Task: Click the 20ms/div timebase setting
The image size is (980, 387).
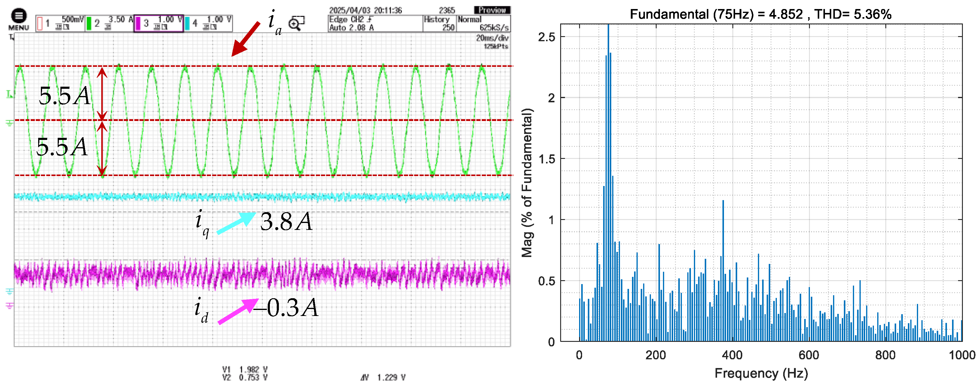Action: pos(492,38)
